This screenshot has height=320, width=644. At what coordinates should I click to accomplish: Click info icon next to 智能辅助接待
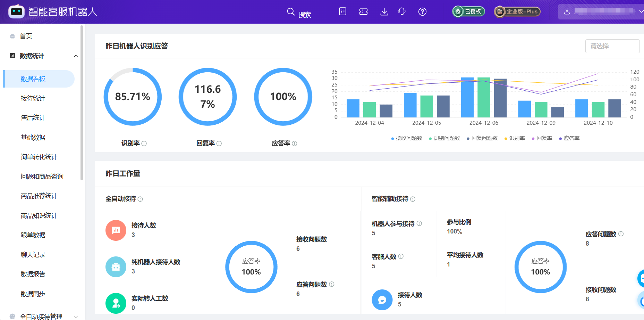(x=413, y=199)
